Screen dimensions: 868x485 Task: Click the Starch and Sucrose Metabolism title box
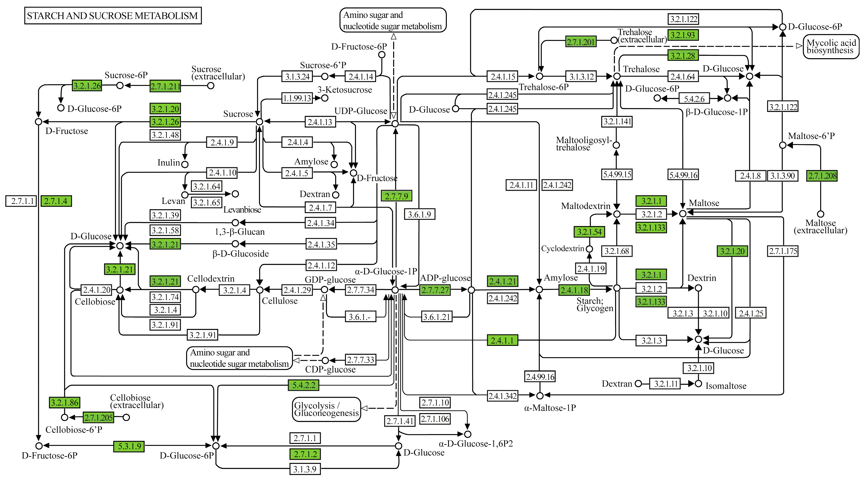click(x=113, y=15)
